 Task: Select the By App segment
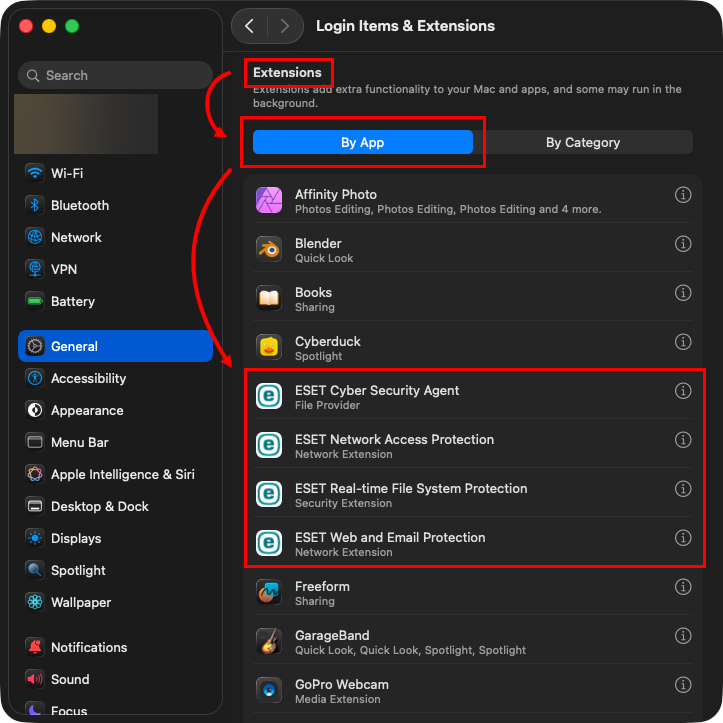[x=362, y=142]
